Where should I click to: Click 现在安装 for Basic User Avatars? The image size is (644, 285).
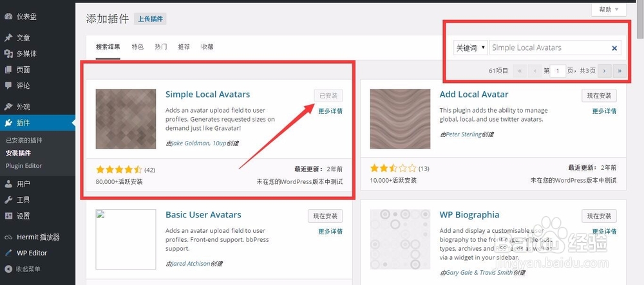point(325,216)
